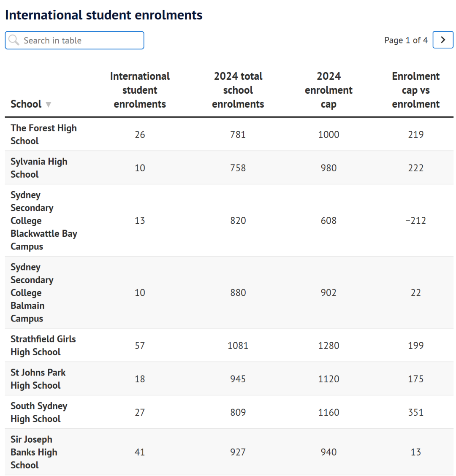Select Sylvania High School row
This screenshot has height=476, width=456.
point(229,168)
